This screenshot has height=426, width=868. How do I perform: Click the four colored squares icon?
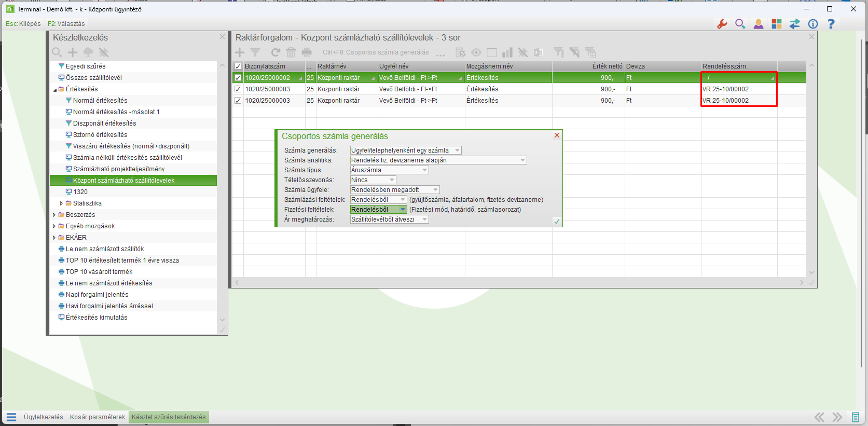[x=777, y=24]
